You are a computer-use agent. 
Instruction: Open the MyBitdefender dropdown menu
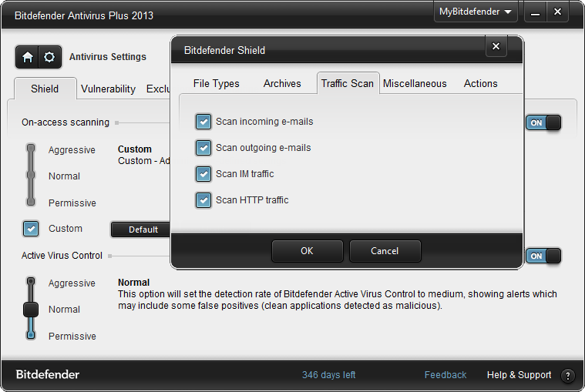pyautogui.click(x=476, y=12)
